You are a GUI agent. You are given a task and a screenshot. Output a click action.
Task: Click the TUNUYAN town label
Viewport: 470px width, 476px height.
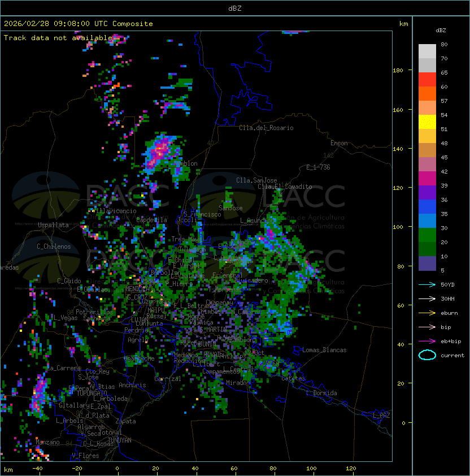click(x=120, y=440)
